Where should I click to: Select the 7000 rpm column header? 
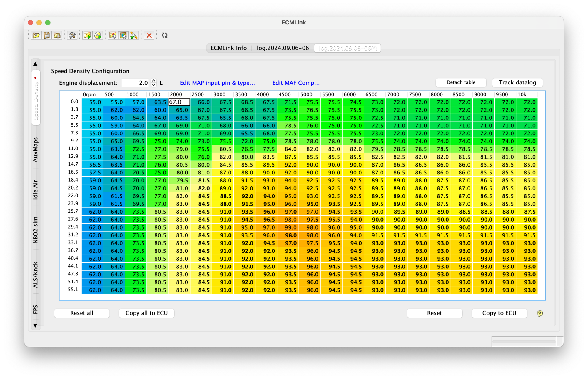click(x=396, y=94)
